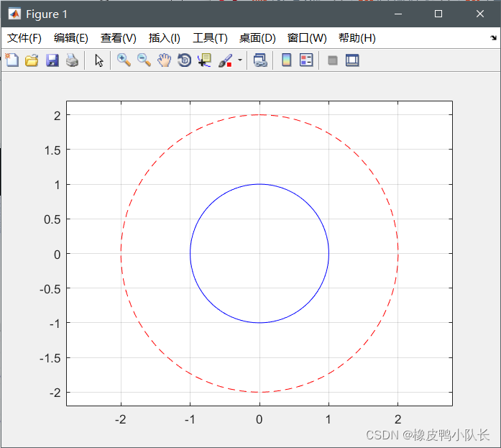Click the y-axis tick label 2
Viewport: 501px width, 448px height.
(57, 116)
